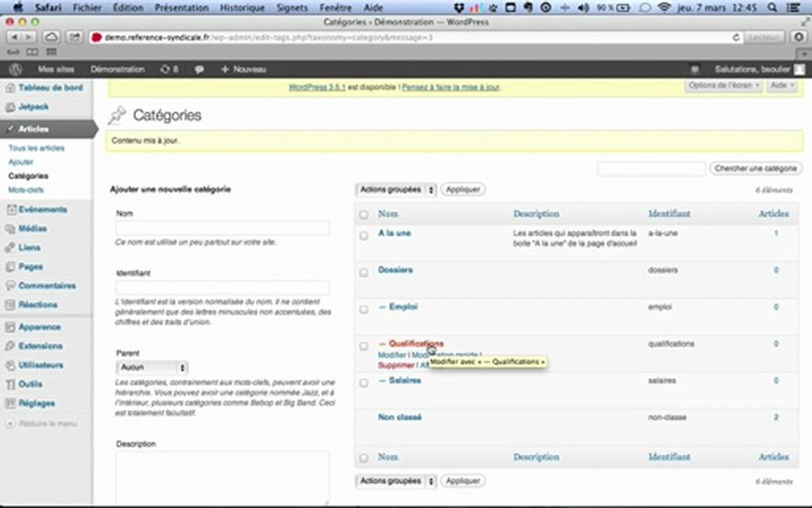The image size is (812, 508).
Task: Open the updates icon showing 8
Action: [x=169, y=69]
